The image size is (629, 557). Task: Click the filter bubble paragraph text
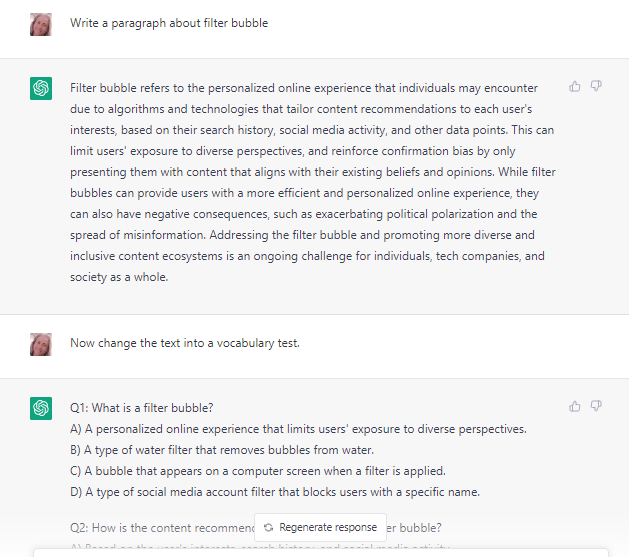pyautogui.click(x=313, y=182)
